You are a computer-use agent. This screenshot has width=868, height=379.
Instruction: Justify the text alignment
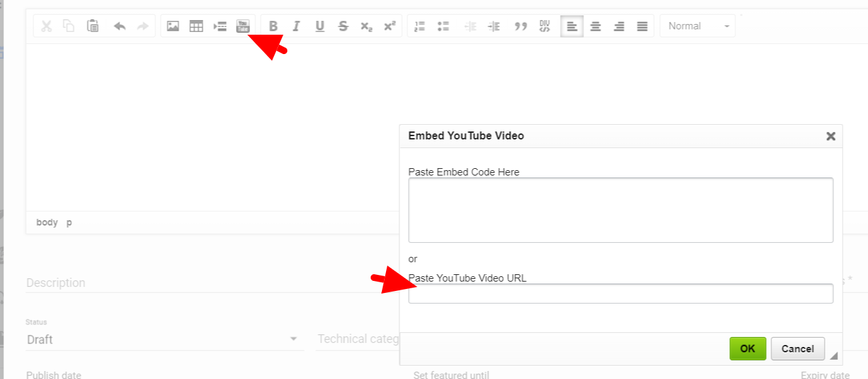click(642, 26)
